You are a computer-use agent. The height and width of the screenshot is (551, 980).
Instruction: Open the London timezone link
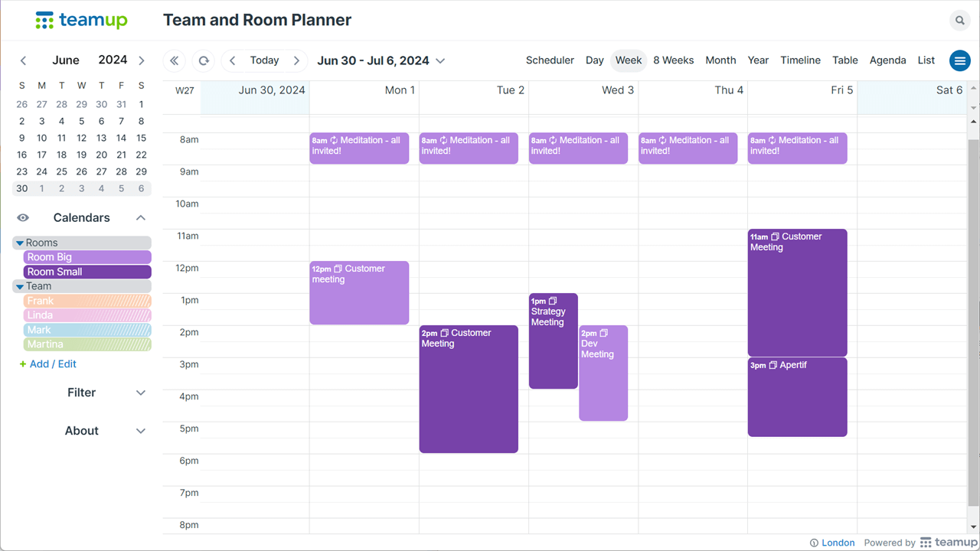click(838, 542)
